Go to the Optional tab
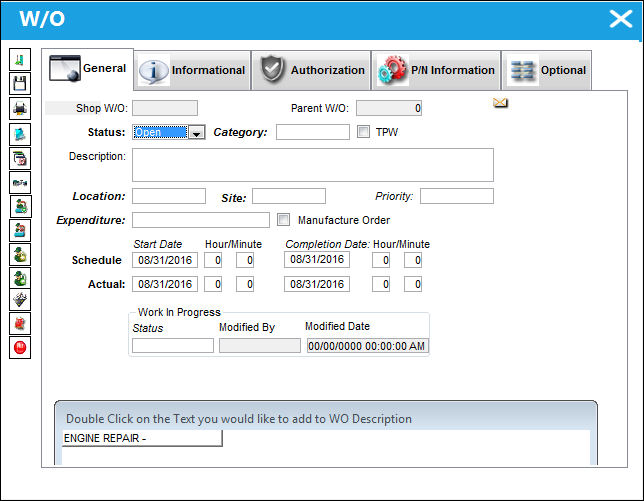 tap(547, 71)
